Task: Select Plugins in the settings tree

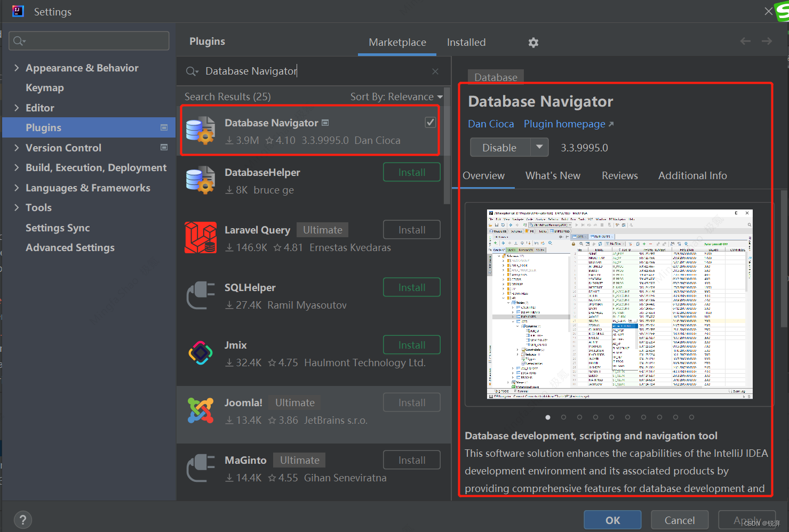Action: (89, 127)
